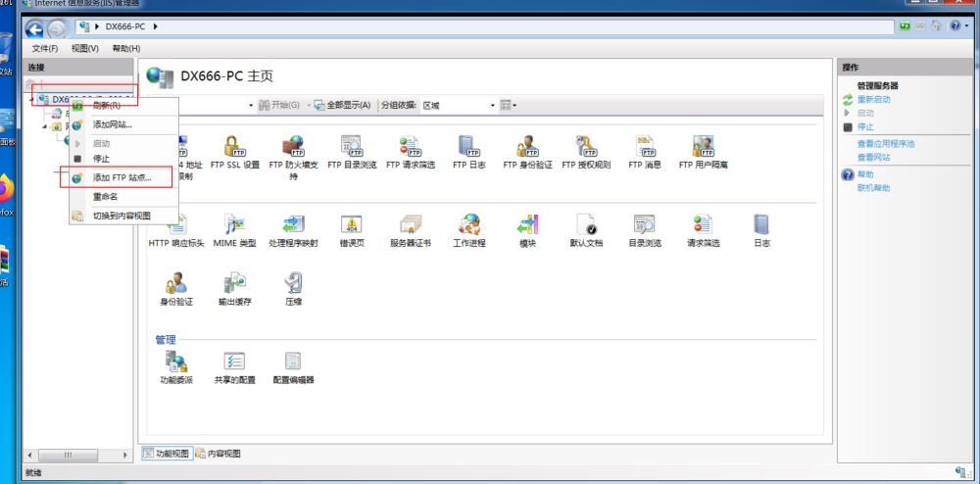Open the 帮助(H) menu
The width and height of the screenshot is (980, 484).
[126, 48]
